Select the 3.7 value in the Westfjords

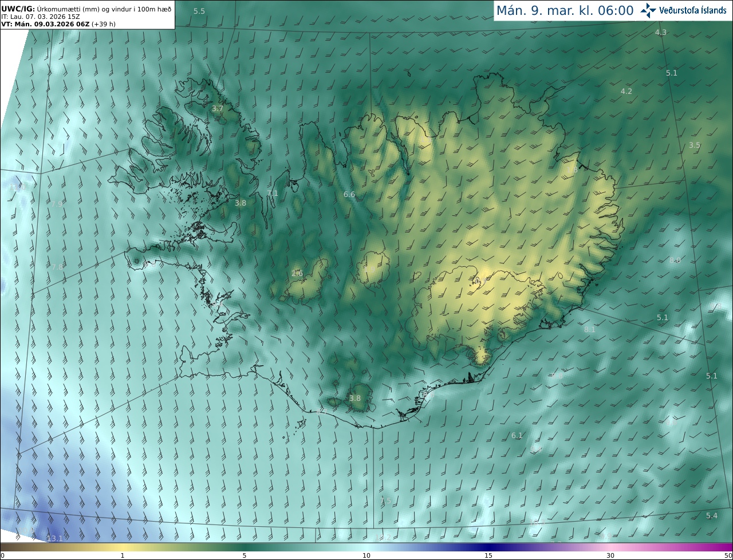pyautogui.click(x=218, y=109)
